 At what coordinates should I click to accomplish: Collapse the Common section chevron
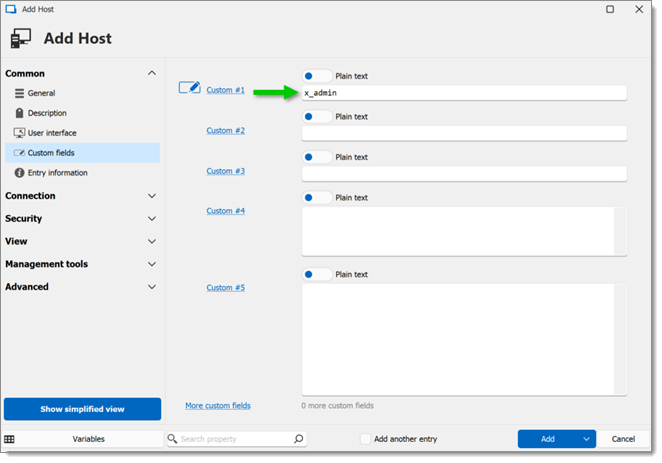point(152,73)
